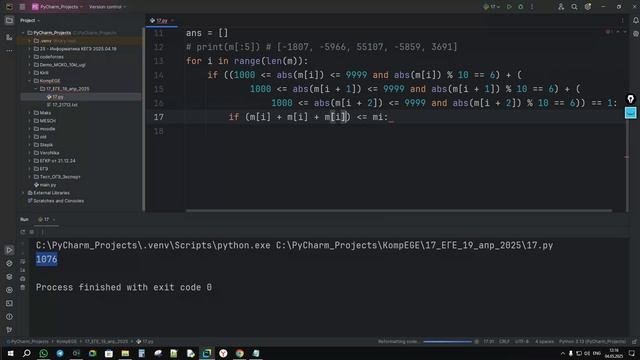
Task: Click the Reformatting code progress bar
Action: click(x=447, y=341)
